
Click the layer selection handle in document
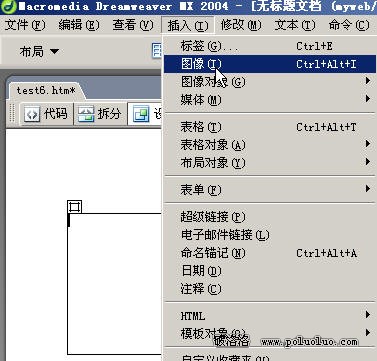click(x=74, y=207)
